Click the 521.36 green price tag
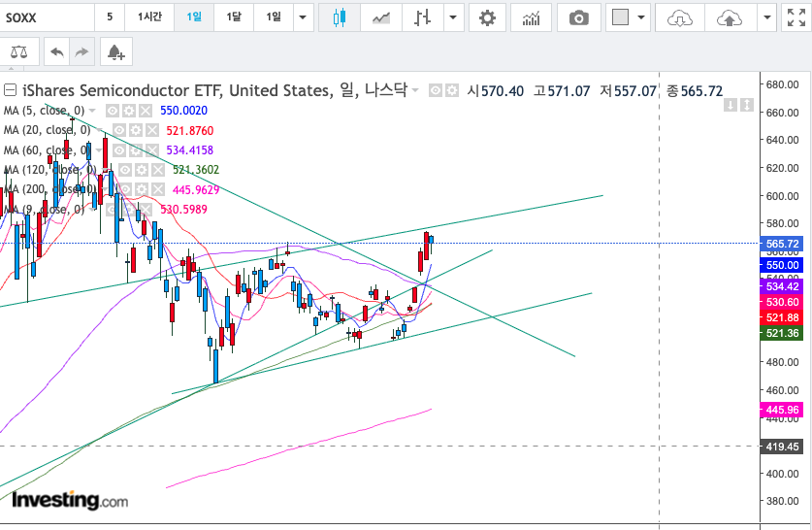The image size is (812, 530). pyautogui.click(x=782, y=333)
